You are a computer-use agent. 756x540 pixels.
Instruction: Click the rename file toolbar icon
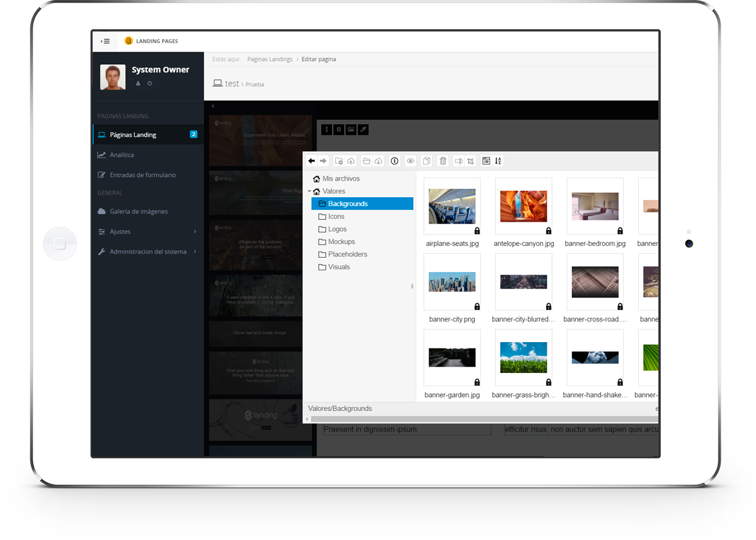click(459, 161)
